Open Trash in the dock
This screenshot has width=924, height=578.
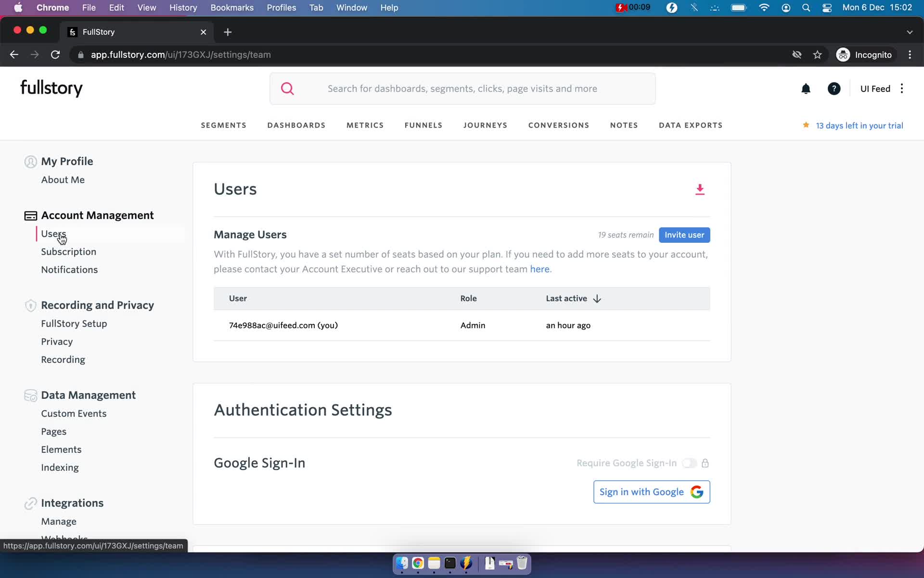pos(522,563)
